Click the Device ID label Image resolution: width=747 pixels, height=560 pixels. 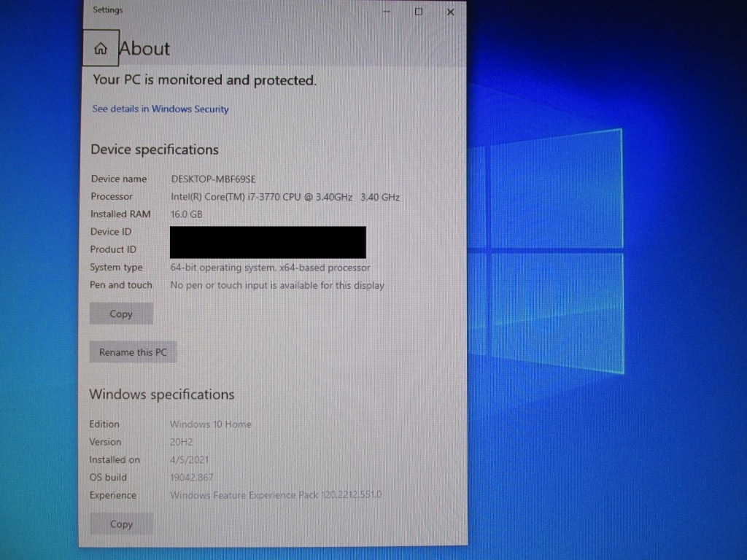pyautogui.click(x=111, y=232)
